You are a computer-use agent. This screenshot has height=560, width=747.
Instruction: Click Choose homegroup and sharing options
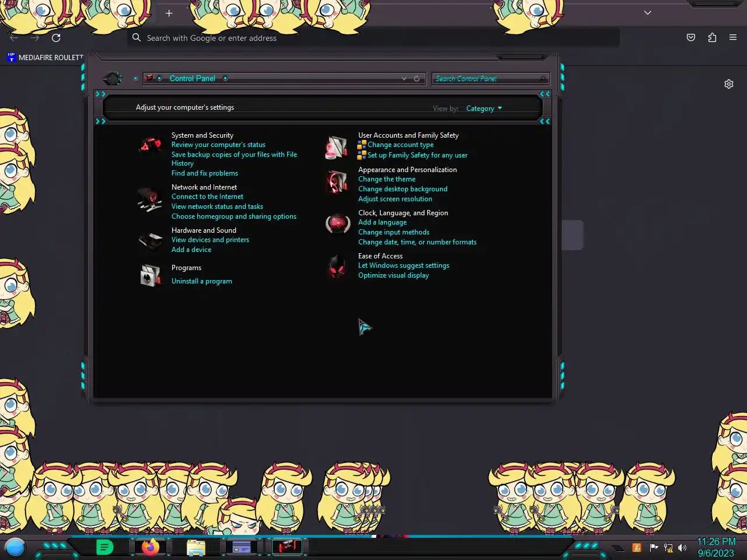(233, 216)
